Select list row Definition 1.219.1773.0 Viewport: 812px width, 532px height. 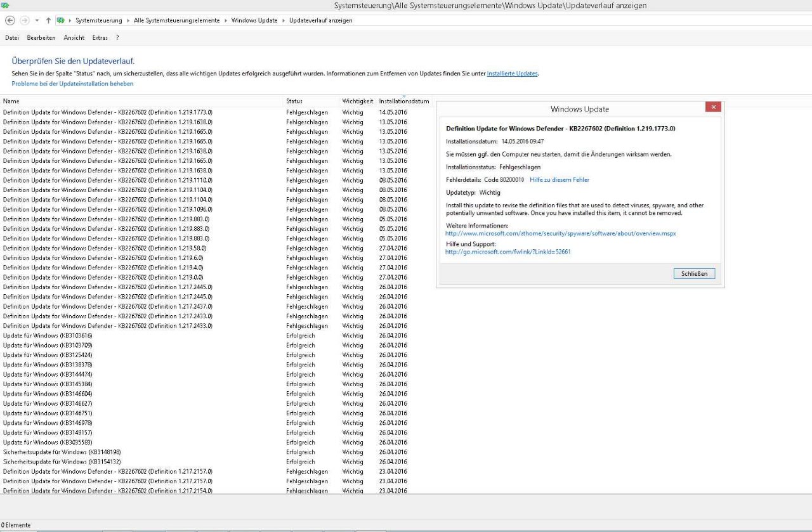tap(205, 112)
